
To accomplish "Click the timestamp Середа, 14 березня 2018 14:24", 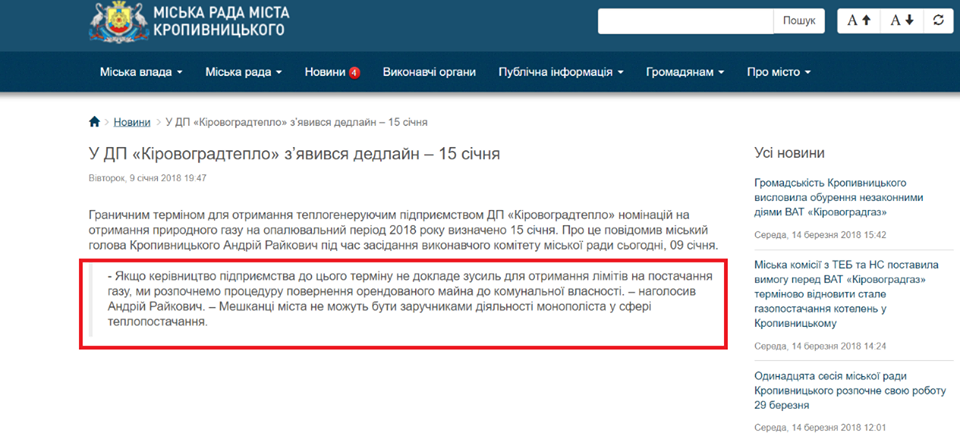I will pyautogui.click(x=820, y=346).
